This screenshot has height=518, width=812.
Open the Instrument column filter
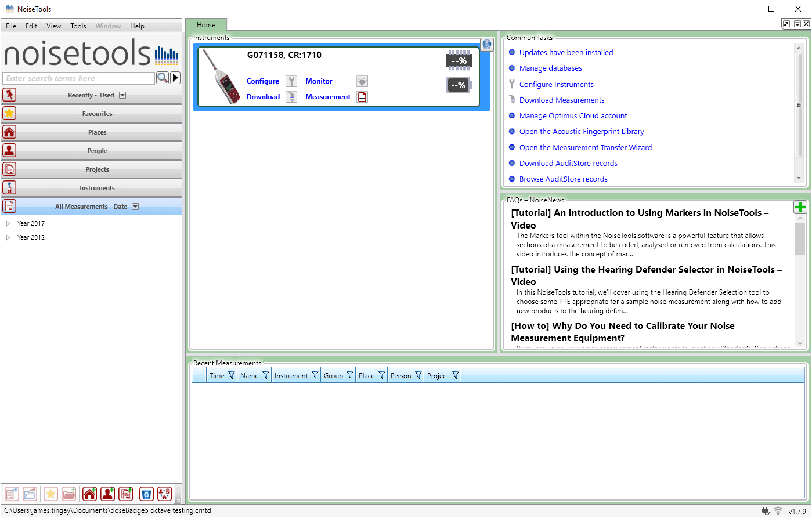tap(315, 375)
